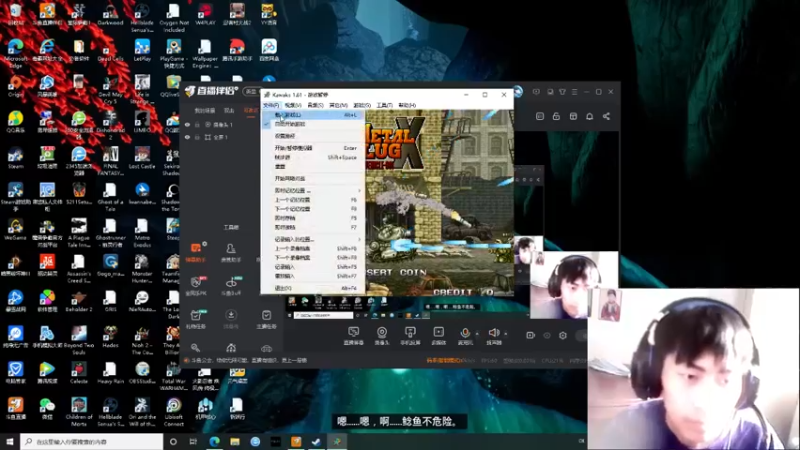Image resolution: width=800 pixels, height=450 pixels.
Task: Click the download circle tool icon
Action: (231, 315)
